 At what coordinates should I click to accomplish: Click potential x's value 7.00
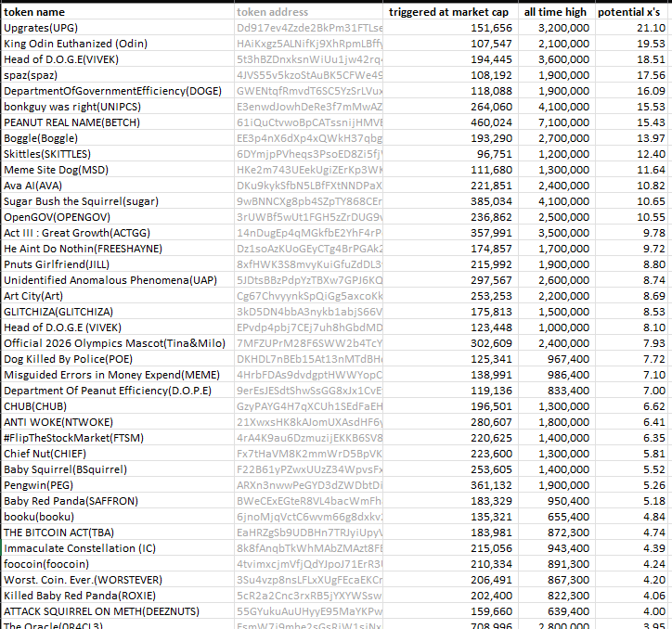point(632,391)
